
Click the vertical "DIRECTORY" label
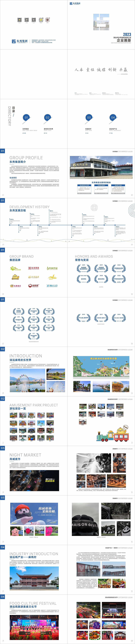coord(9,116)
